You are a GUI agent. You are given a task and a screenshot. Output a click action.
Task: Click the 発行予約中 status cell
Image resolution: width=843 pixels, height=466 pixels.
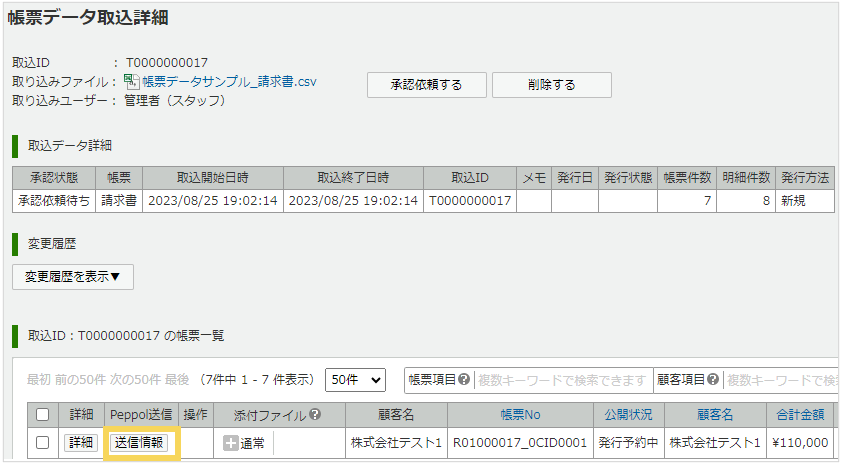[628, 443]
